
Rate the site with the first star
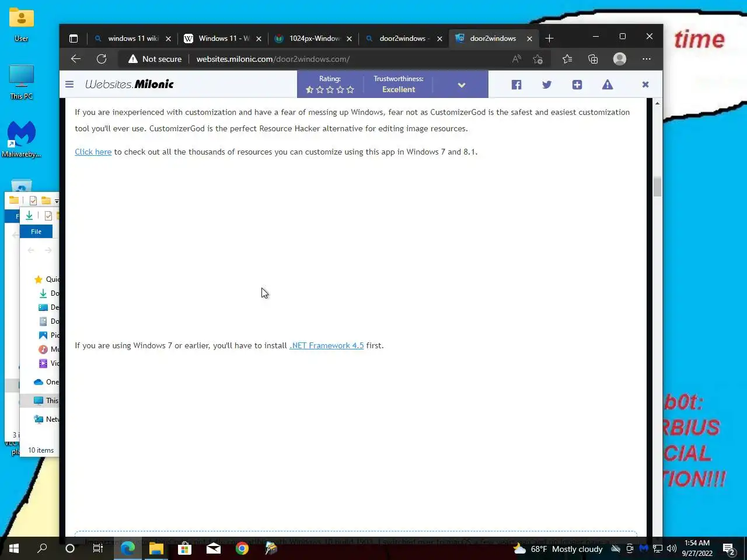pos(310,90)
